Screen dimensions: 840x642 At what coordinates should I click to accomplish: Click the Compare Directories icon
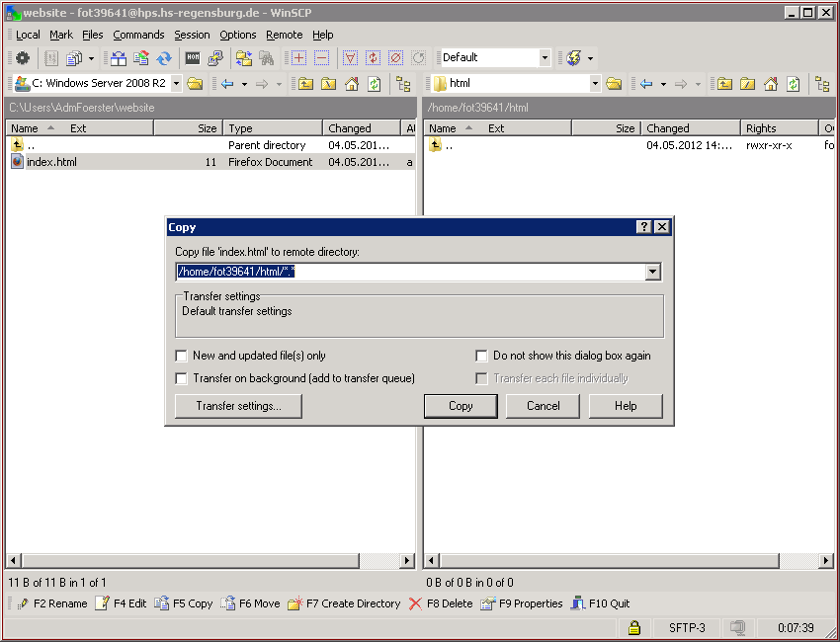[x=119, y=58]
